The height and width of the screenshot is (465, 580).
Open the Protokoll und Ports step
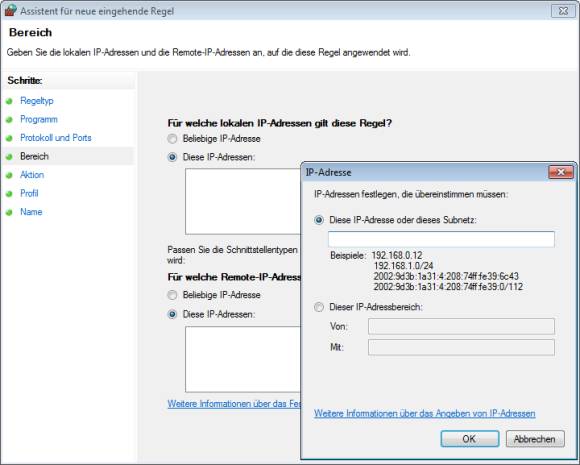pyautogui.click(x=55, y=138)
